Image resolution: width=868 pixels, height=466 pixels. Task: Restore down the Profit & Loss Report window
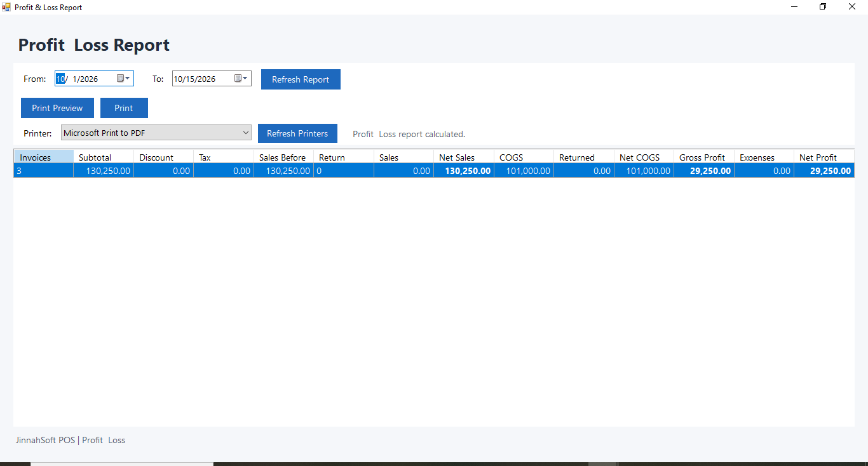(823, 7)
